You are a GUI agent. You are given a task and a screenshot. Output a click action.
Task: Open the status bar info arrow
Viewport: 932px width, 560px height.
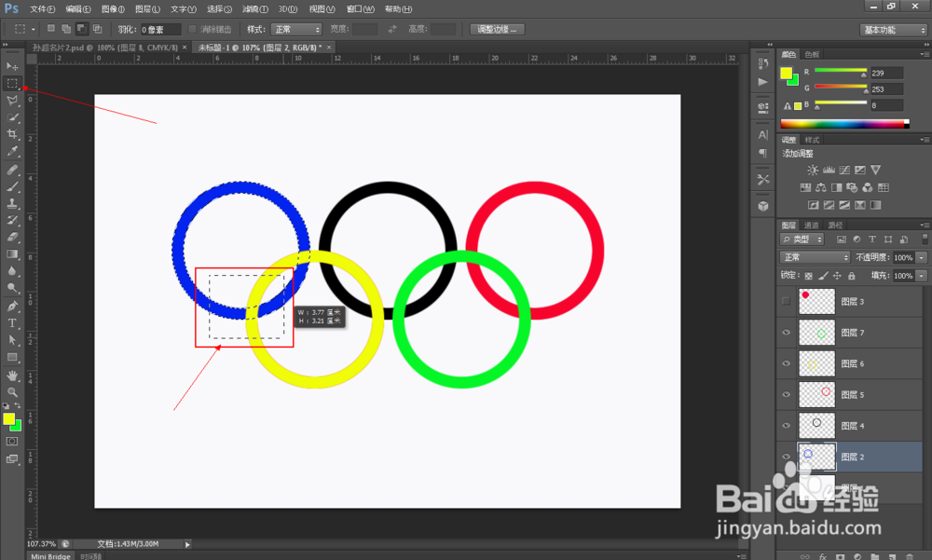(187, 544)
